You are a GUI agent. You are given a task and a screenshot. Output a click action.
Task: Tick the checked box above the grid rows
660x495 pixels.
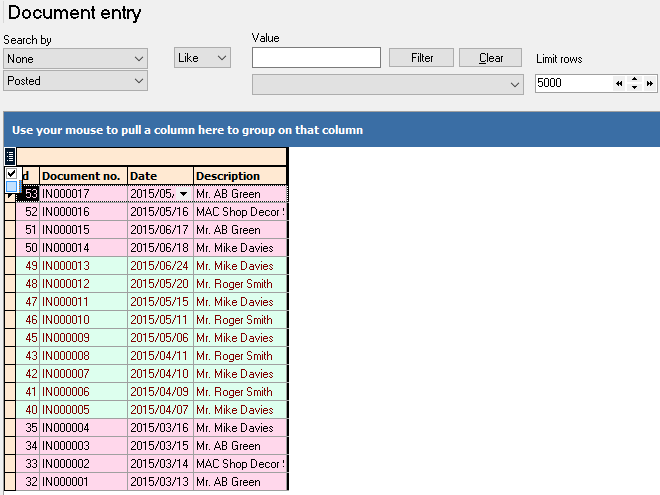[x=11, y=174]
